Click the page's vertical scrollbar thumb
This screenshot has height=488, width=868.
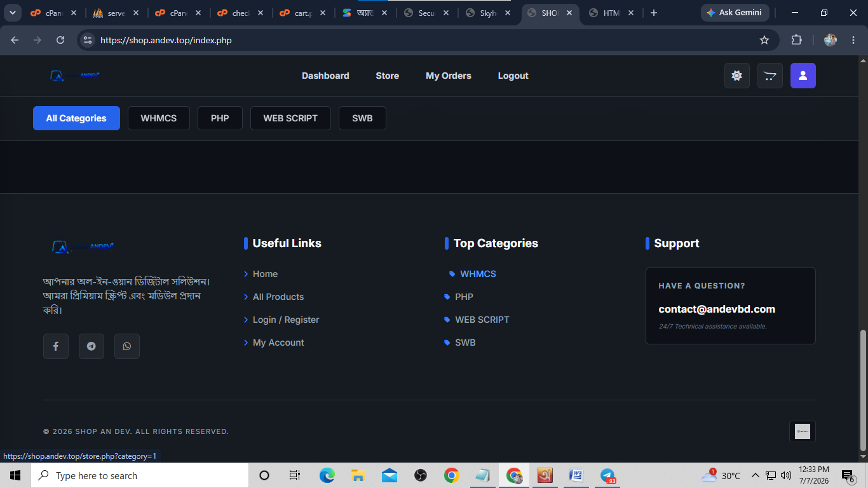pyautogui.click(x=863, y=390)
